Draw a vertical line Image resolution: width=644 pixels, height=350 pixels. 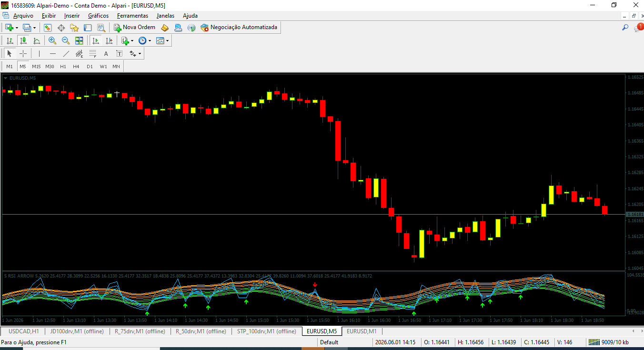point(39,53)
